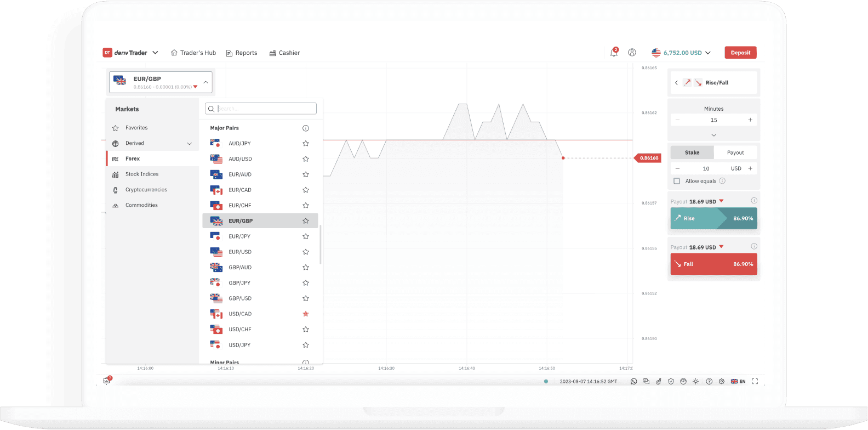Expand the account balance dropdown
The image size is (868, 430).
click(681, 53)
